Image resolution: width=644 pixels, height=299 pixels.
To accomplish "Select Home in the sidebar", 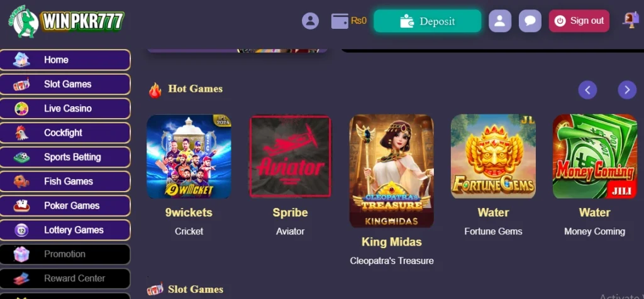I will click(65, 60).
